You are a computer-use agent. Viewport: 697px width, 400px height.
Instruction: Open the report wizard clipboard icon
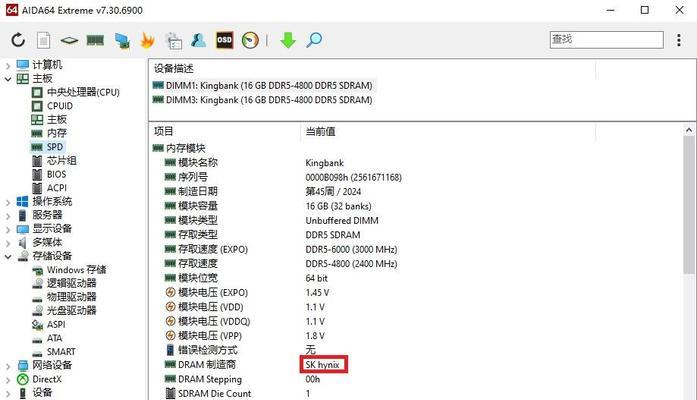173,40
